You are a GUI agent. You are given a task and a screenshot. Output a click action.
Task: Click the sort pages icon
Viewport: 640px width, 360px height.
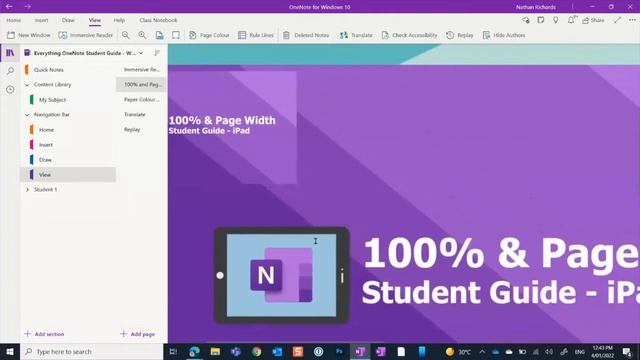157,53
